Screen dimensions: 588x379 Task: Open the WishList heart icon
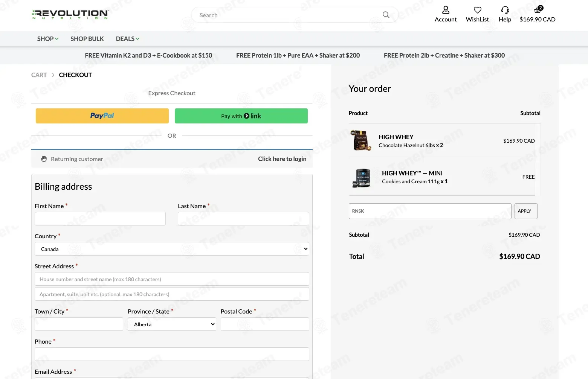(477, 10)
